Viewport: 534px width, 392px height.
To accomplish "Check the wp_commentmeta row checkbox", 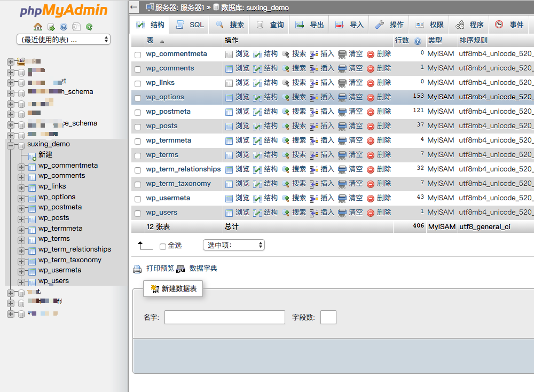I will click(138, 54).
